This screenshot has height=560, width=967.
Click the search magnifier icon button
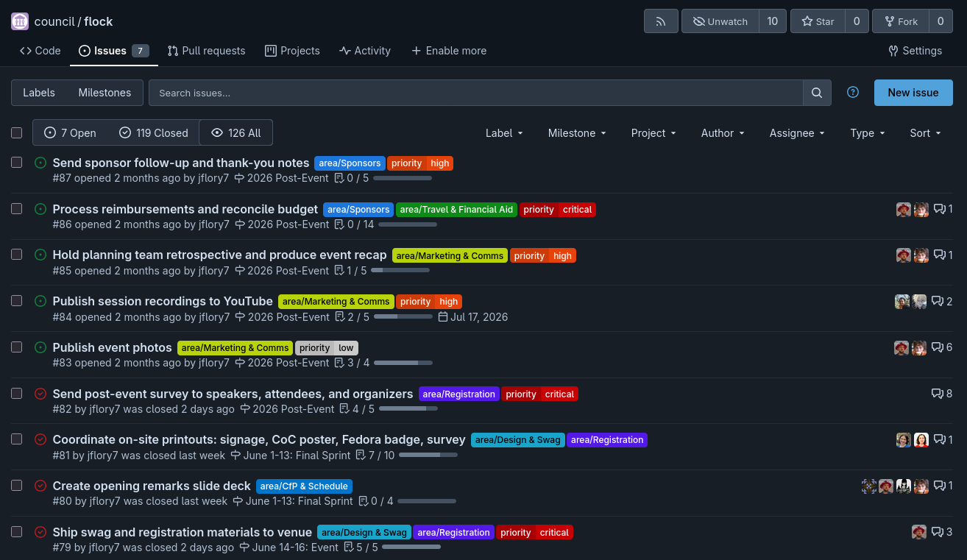(817, 93)
